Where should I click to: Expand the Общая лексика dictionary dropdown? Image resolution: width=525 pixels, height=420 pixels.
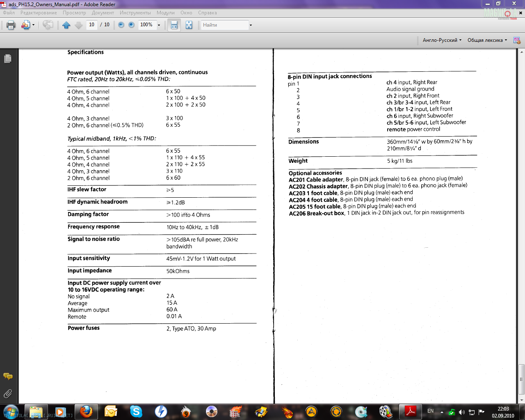tap(487, 40)
